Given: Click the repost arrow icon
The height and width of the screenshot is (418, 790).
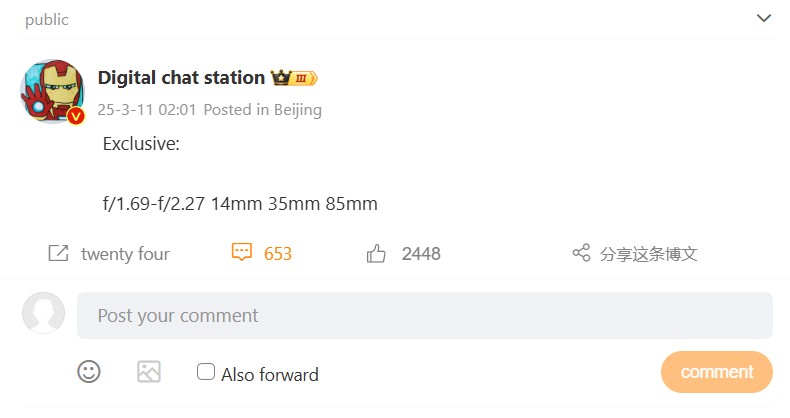Looking at the screenshot, I should pyautogui.click(x=58, y=253).
